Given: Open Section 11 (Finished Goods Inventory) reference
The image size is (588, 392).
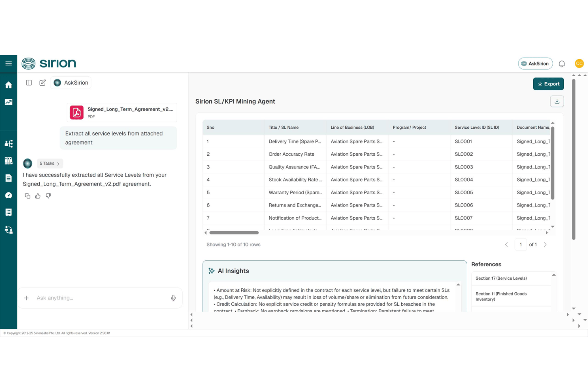Looking at the screenshot, I should click(501, 297).
